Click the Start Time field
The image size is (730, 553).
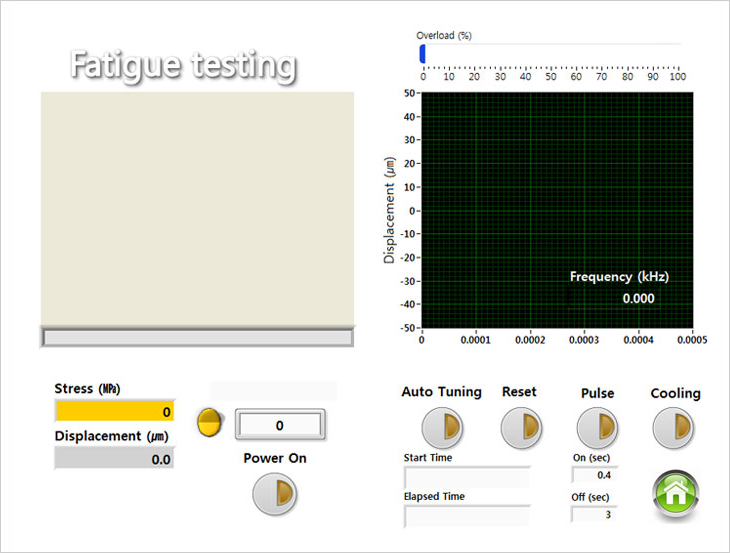[x=467, y=477]
